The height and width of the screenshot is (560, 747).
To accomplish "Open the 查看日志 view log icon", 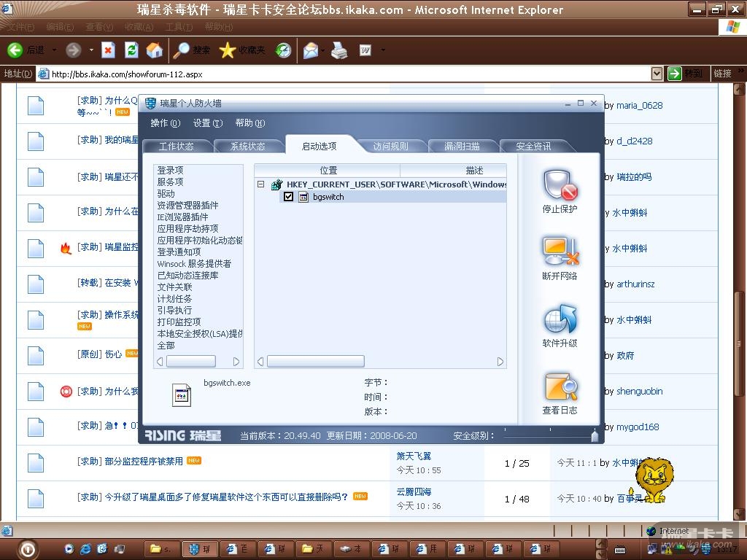I will [x=560, y=386].
